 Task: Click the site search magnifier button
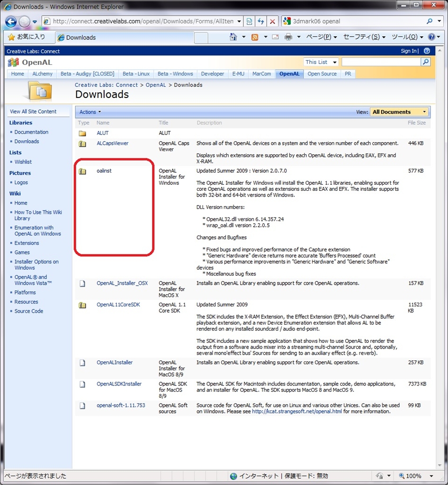pos(425,62)
